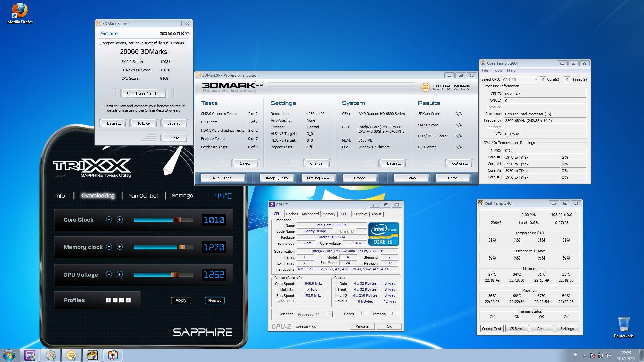Open the Real Temp taskbar icon
The width and height of the screenshot is (644, 362).
point(92,355)
